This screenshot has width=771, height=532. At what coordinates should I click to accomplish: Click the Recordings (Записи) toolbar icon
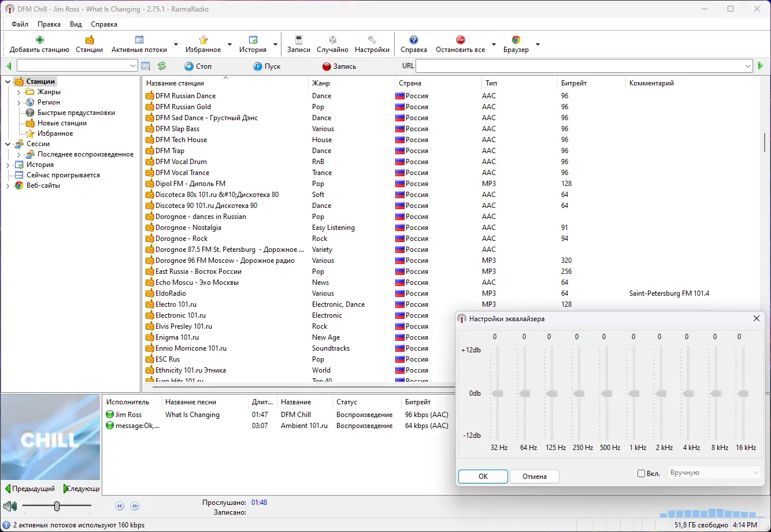(299, 40)
